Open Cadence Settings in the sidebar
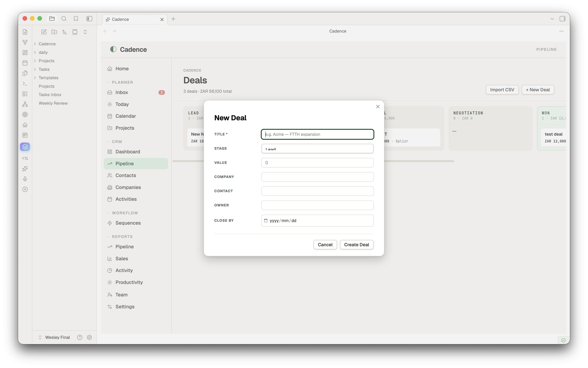The height and width of the screenshot is (368, 588). [x=136, y=307]
